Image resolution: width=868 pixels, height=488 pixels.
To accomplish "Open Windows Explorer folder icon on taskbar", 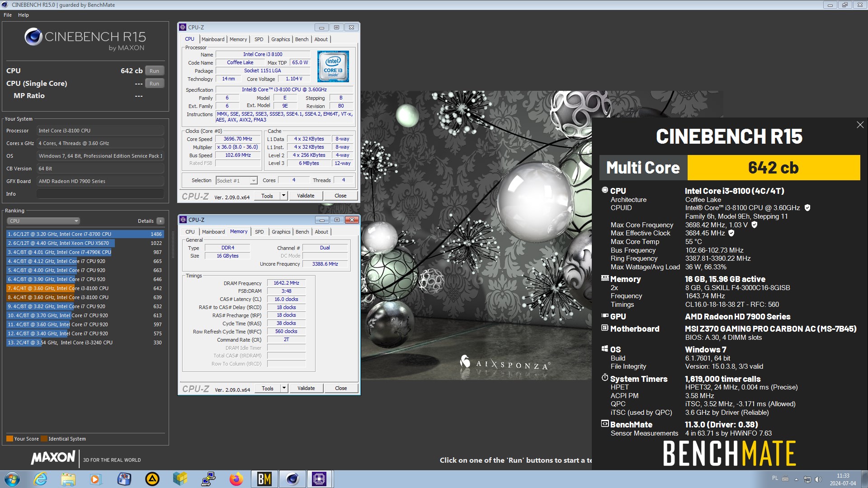I will (x=68, y=479).
